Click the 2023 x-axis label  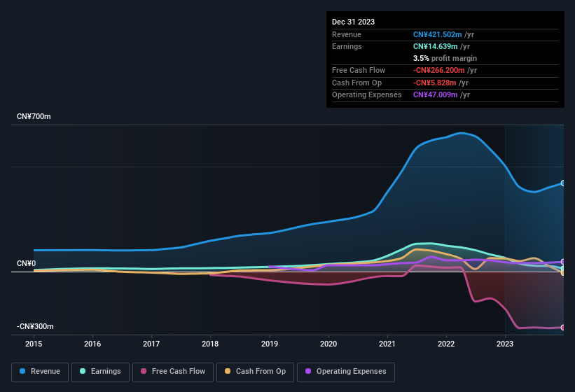coord(505,344)
